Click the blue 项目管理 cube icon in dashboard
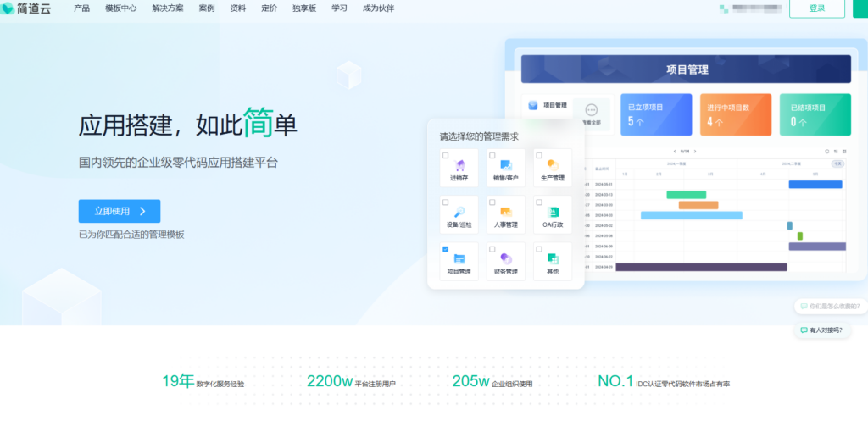This screenshot has width=868, height=421. pyautogui.click(x=532, y=105)
